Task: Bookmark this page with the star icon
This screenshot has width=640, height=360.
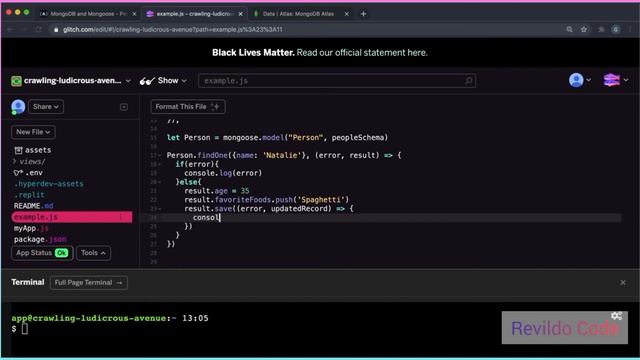Action: point(584,29)
